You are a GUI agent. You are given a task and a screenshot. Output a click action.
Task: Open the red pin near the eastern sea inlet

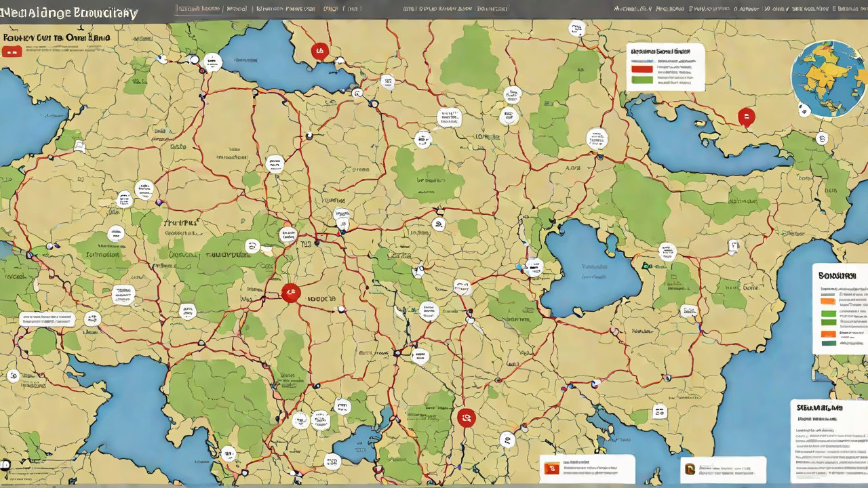(746, 118)
